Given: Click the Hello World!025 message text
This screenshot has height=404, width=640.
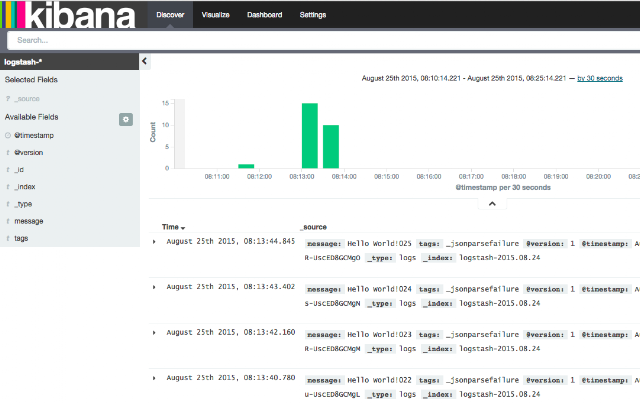Looking at the screenshot, I should pos(379,244).
